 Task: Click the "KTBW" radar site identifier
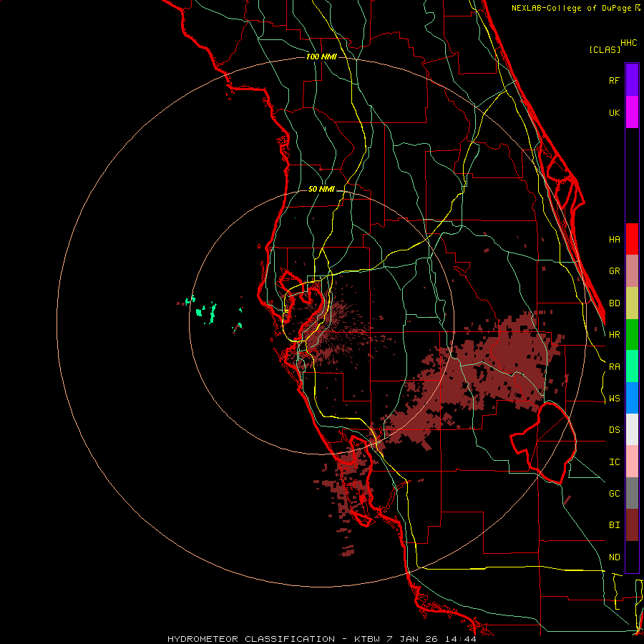368,639
